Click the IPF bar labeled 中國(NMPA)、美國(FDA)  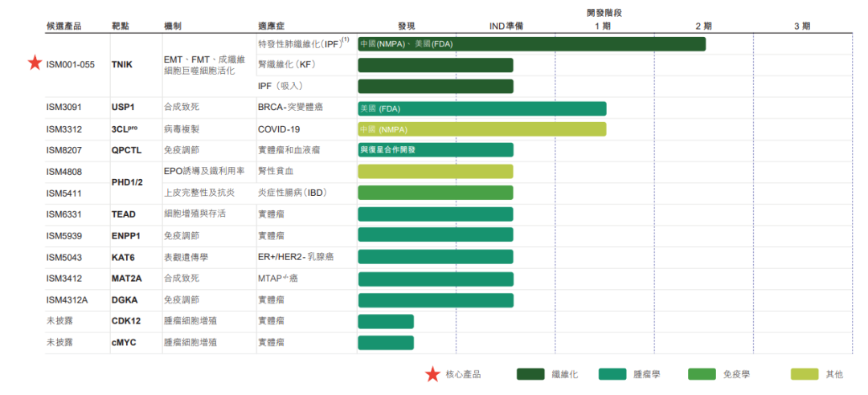pyautogui.click(x=531, y=44)
